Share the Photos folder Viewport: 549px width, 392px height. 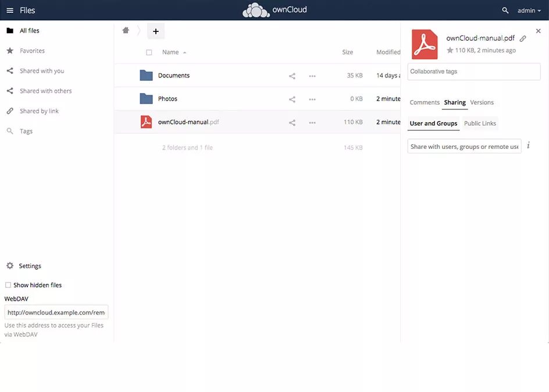[x=292, y=99]
